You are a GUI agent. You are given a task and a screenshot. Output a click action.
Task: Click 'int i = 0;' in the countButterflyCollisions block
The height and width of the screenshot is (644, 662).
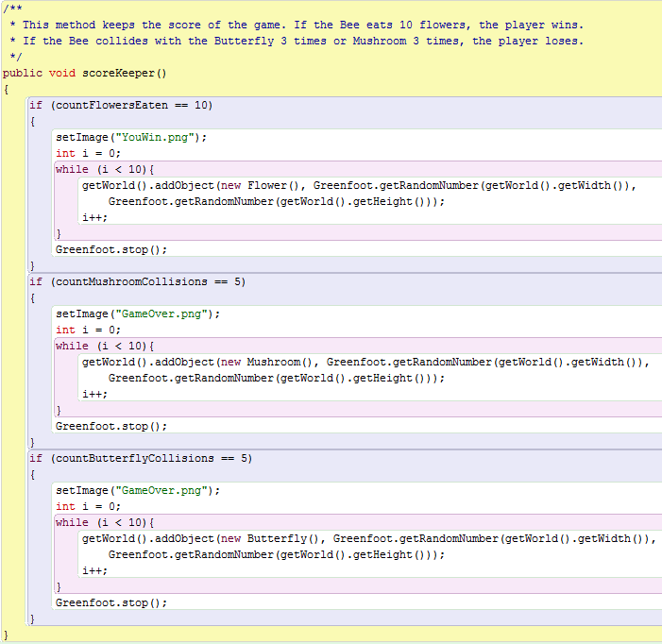click(x=88, y=506)
